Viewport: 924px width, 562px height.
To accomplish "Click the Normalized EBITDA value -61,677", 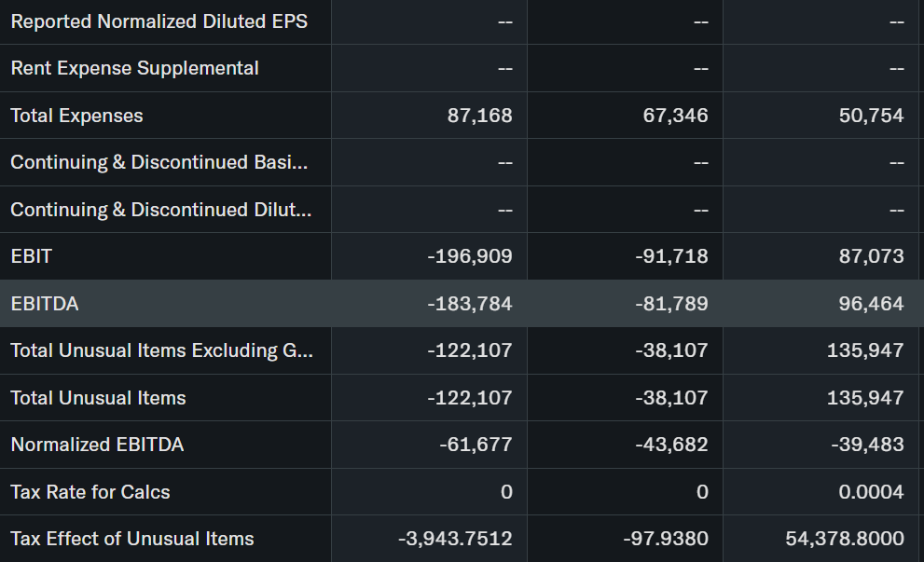I will coord(476,445).
